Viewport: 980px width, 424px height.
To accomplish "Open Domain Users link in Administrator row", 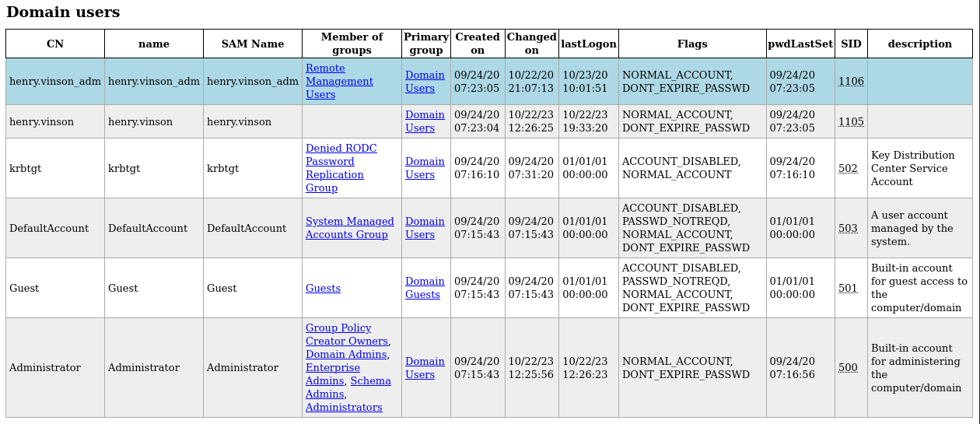I will pos(425,368).
